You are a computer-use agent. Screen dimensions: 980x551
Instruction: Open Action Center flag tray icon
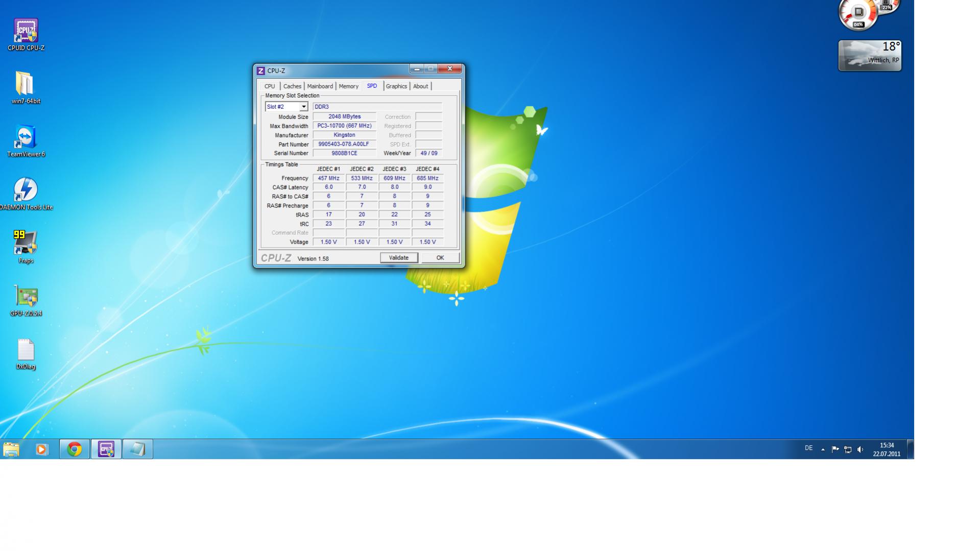(835, 449)
